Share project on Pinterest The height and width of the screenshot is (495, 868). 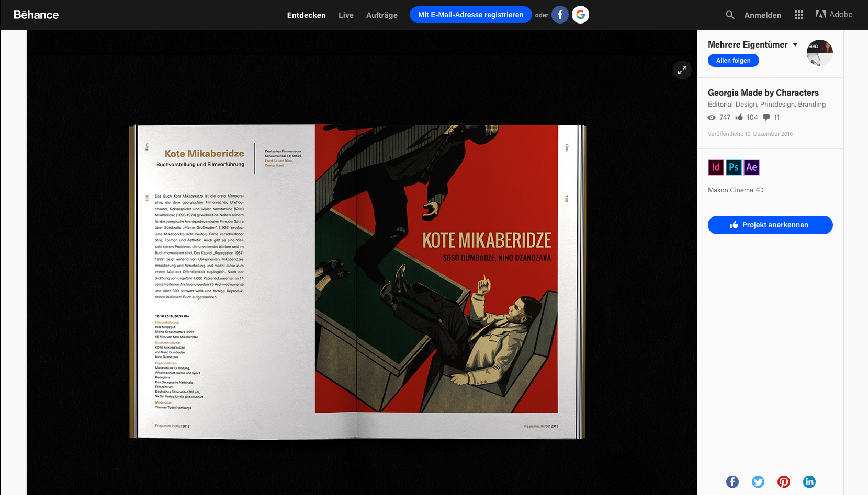pyautogui.click(x=784, y=482)
